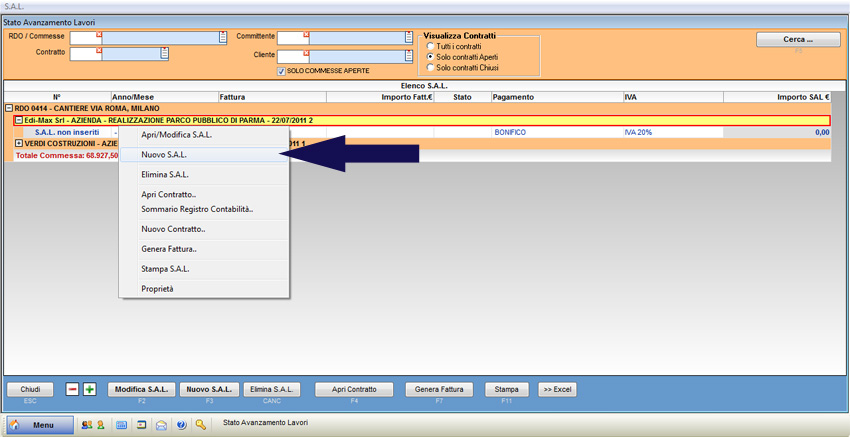The image size is (850, 437).
Task: Click the key icon in the bottom toolbar
Action: pyautogui.click(x=201, y=425)
